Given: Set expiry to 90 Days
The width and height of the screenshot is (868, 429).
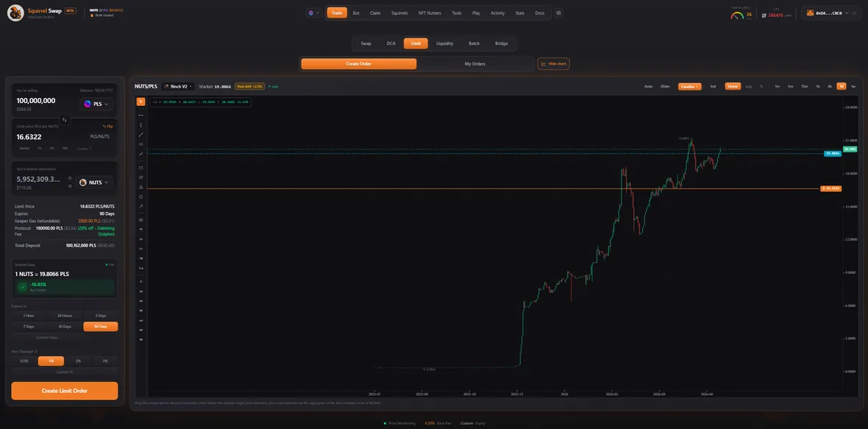Looking at the screenshot, I should 100,327.
